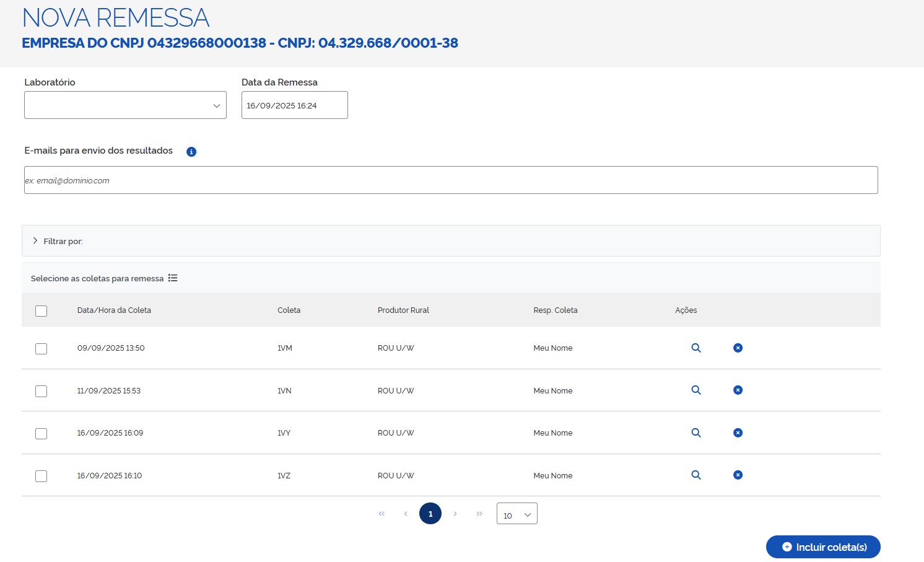Click the Data da Remessa field
Screen dimensions: 924x562
coord(294,105)
